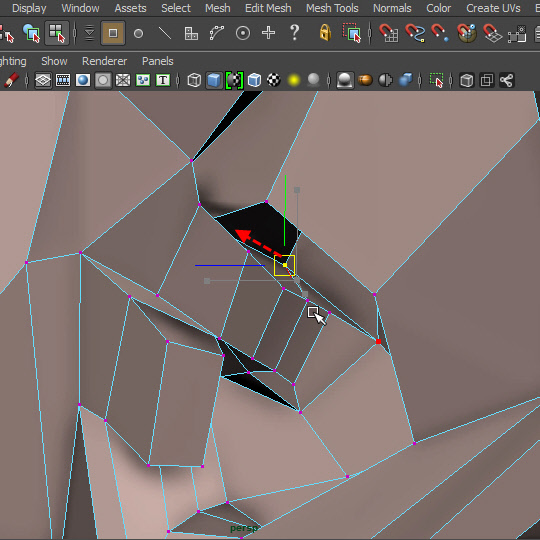
Task: Toggle the lines component selection mask
Action: click(165, 33)
